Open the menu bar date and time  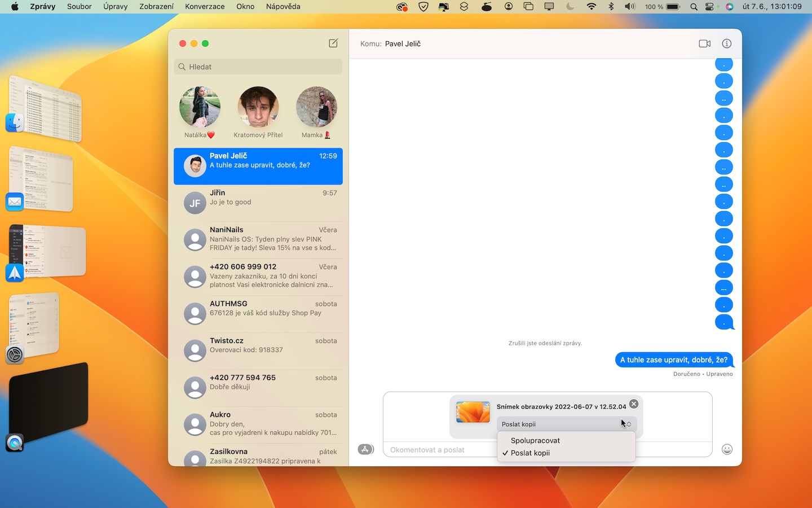click(x=772, y=7)
